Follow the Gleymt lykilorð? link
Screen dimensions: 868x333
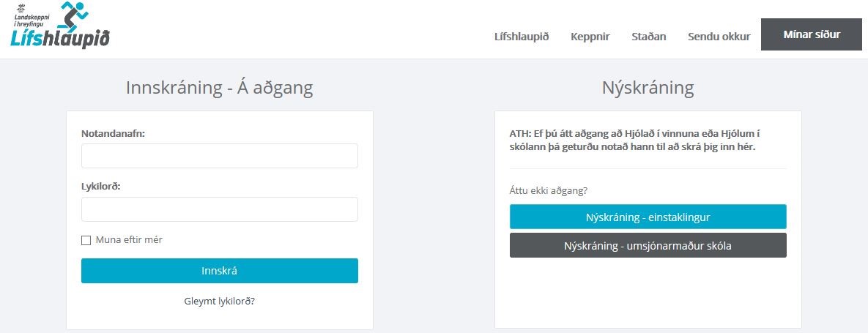(219, 301)
